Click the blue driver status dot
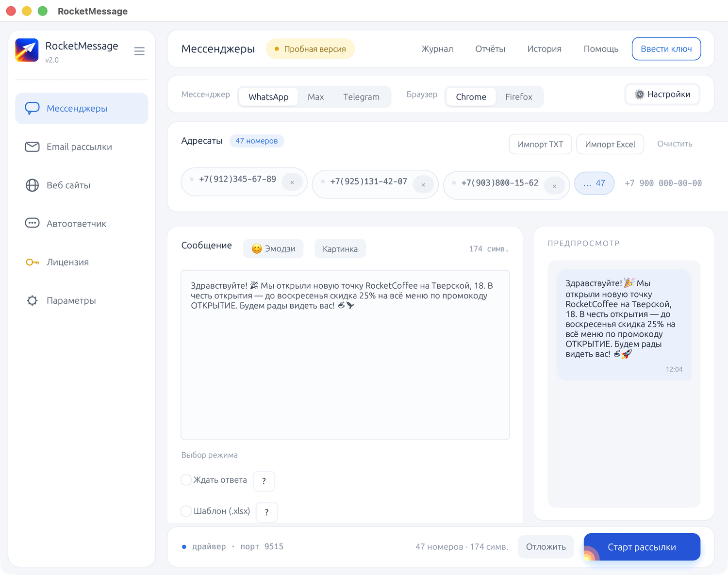This screenshot has height=575, width=728. (184, 547)
